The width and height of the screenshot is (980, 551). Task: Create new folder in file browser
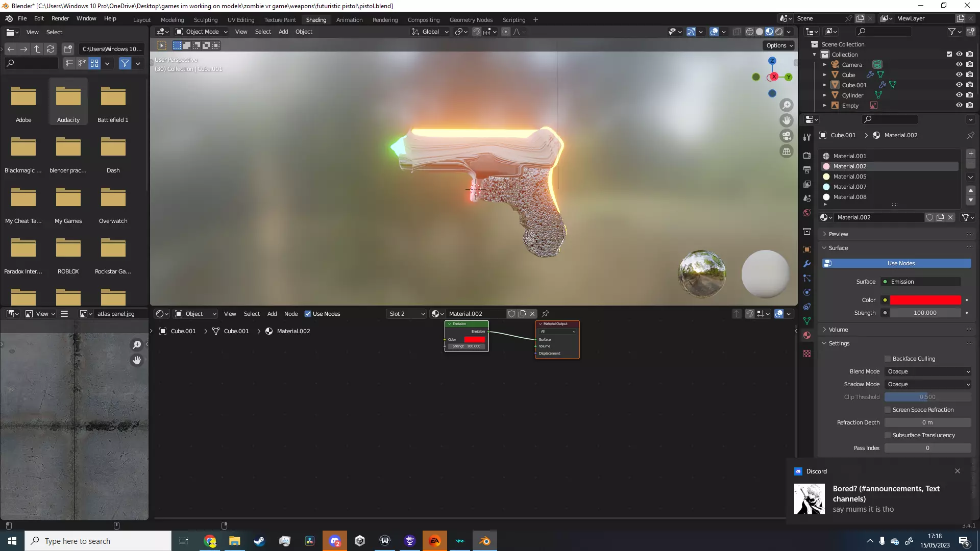68,49
